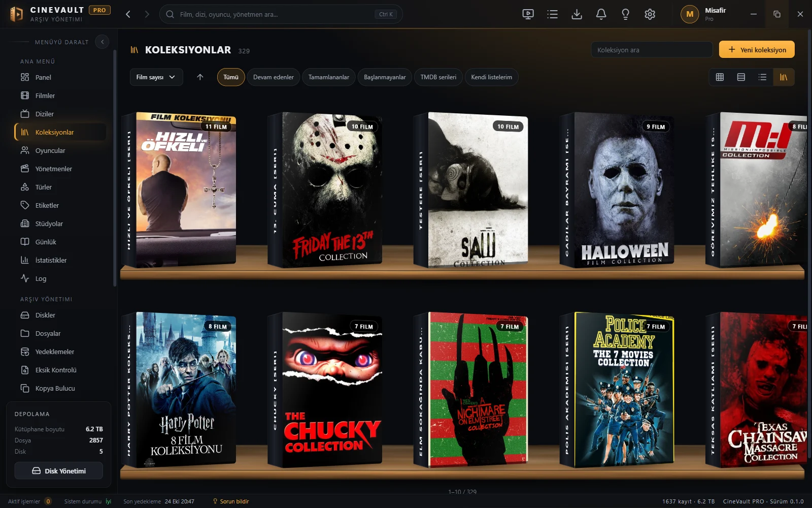Filter by Devam edenler
The height and width of the screenshot is (508, 812).
coord(274,77)
